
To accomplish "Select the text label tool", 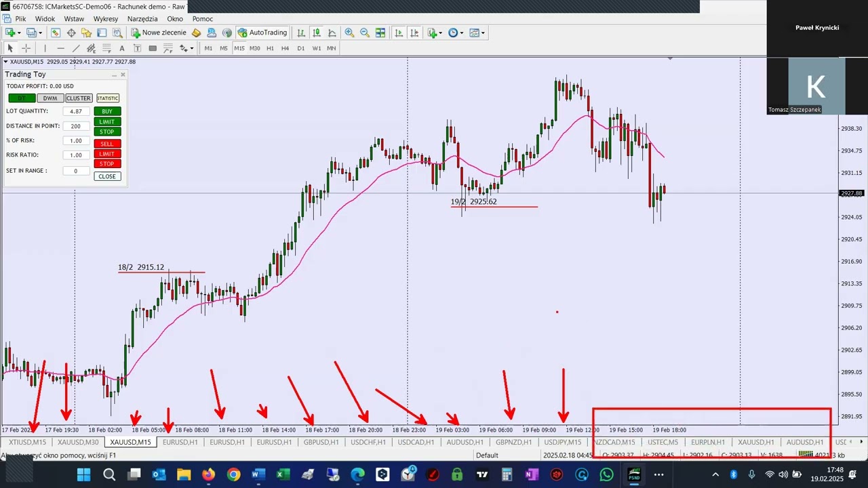I will pos(137,48).
